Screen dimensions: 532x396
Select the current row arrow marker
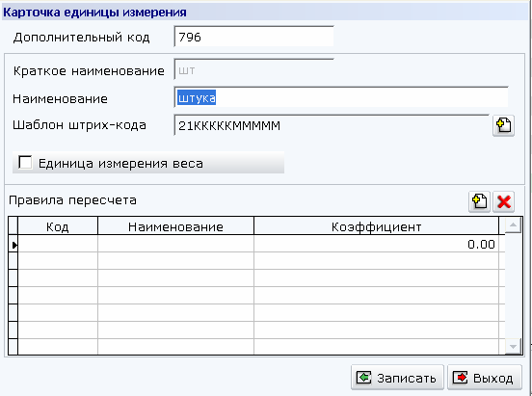pyautogui.click(x=13, y=245)
